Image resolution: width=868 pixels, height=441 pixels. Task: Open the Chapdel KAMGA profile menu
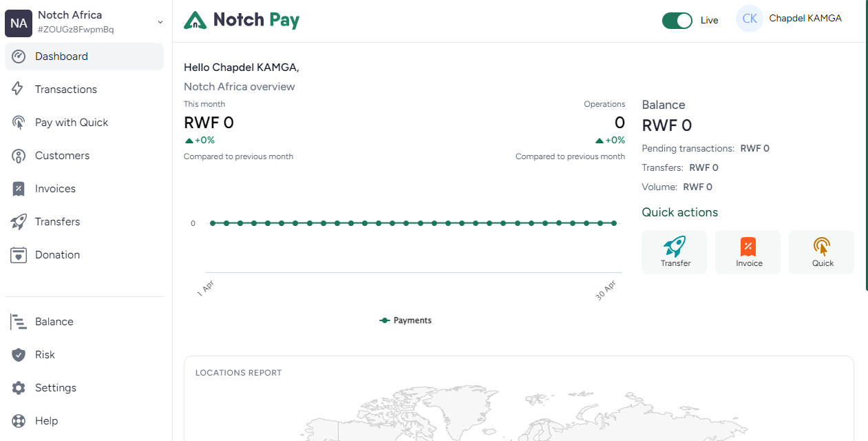point(790,19)
